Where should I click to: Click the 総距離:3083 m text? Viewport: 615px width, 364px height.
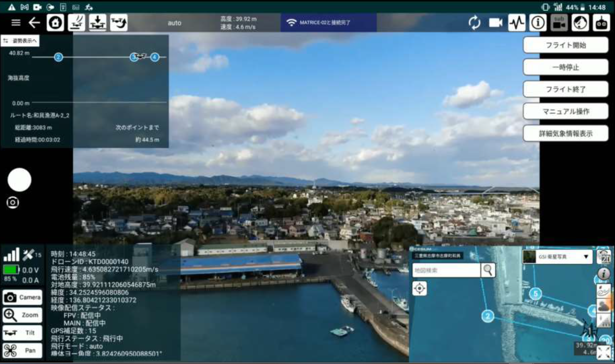click(x=33, y=128)
